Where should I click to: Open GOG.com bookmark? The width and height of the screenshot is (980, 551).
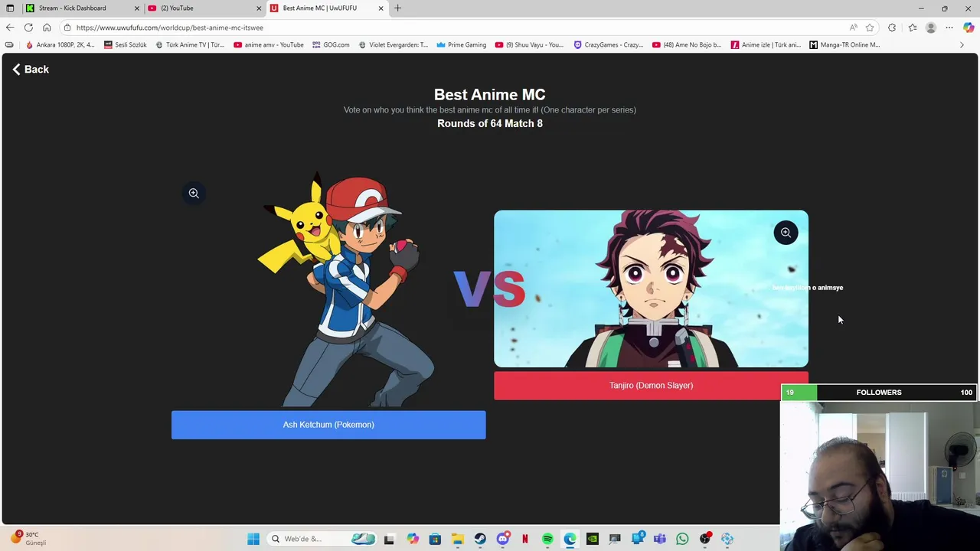[x=330, y=45]
